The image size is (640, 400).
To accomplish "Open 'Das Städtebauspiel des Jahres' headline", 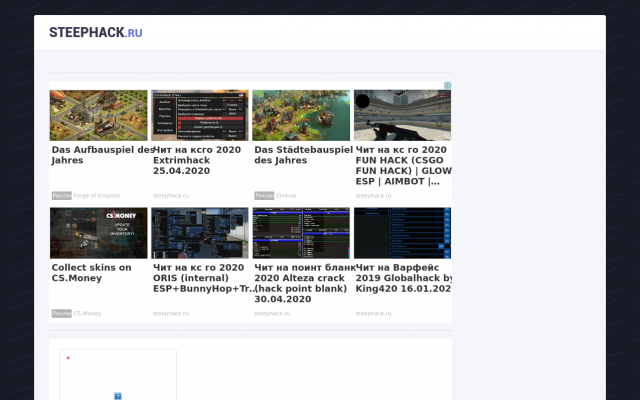I will 303,155.
